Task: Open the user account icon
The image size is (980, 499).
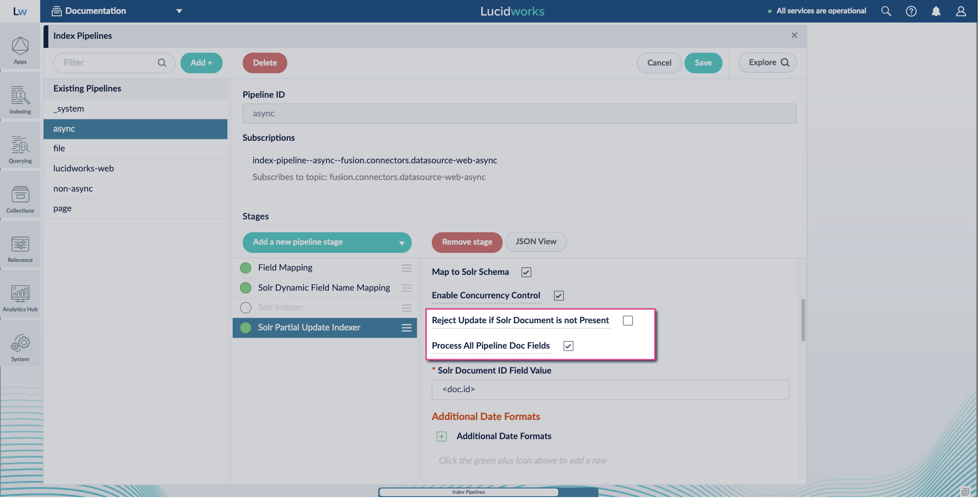Action: (961, 11)
